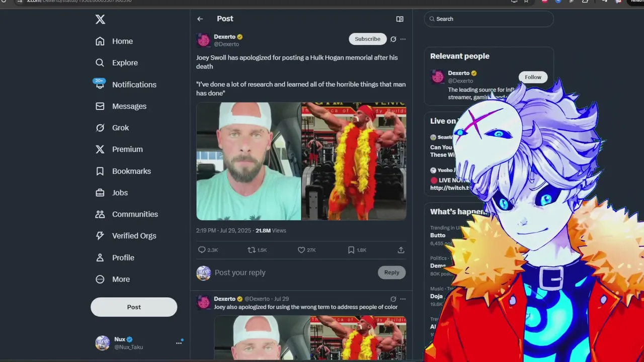644x362 pixels.
Task: Click the X logo icon
Action: 100,20
